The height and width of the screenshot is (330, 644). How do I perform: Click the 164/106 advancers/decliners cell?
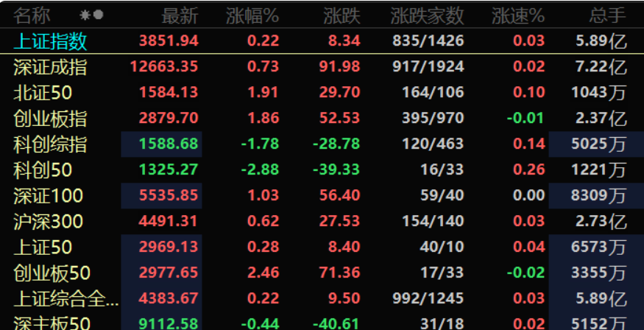(x=433, y=92)
